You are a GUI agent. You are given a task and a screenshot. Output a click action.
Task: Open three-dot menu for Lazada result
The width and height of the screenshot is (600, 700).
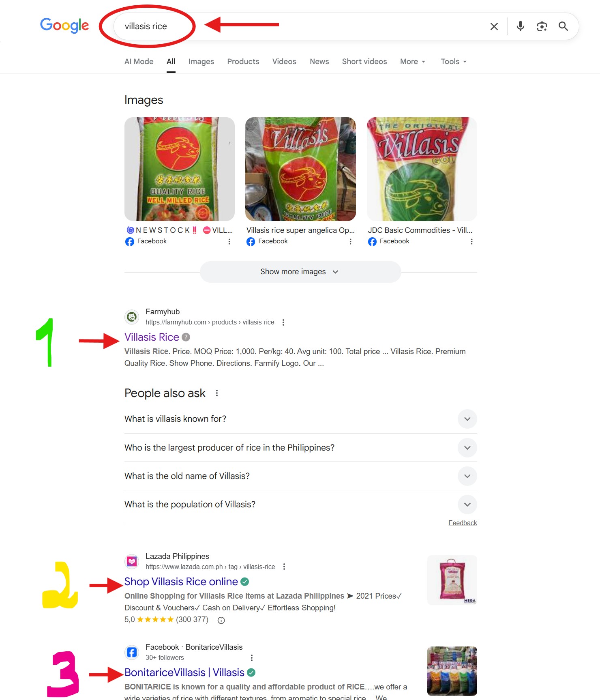[284, 567]
